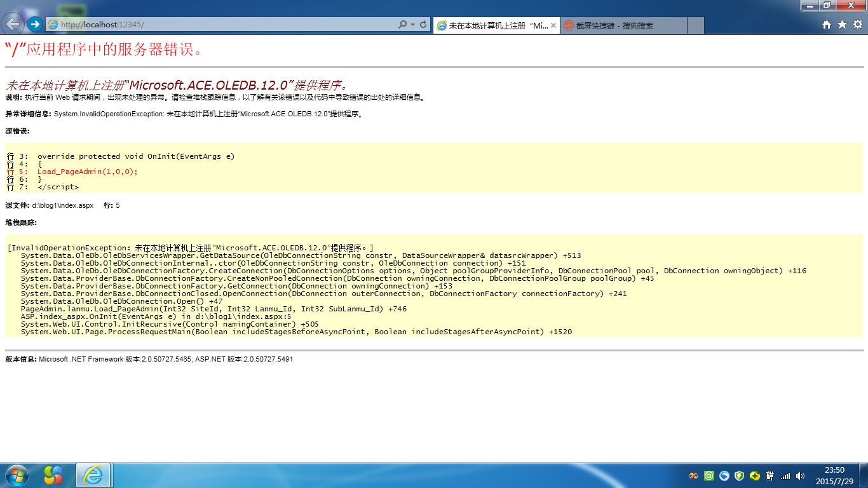Open a new blank tab
The image size is (868, 488).
coord(695,25)
